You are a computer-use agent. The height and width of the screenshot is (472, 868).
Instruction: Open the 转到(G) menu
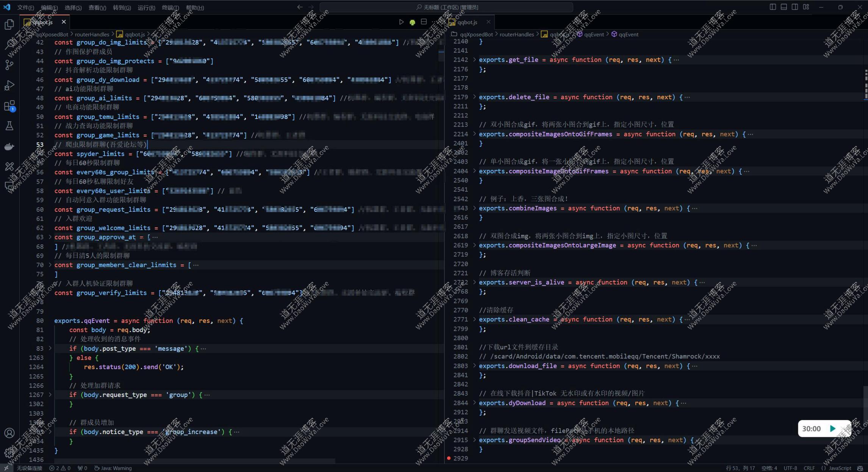tap(122, 8)
